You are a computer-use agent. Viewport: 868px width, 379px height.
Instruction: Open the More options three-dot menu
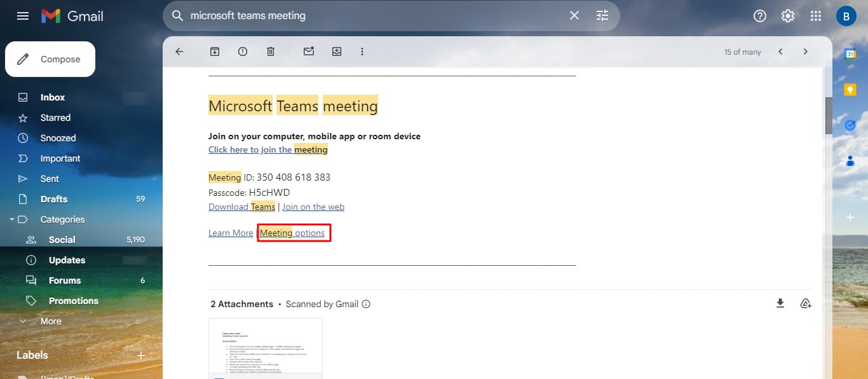362,52
